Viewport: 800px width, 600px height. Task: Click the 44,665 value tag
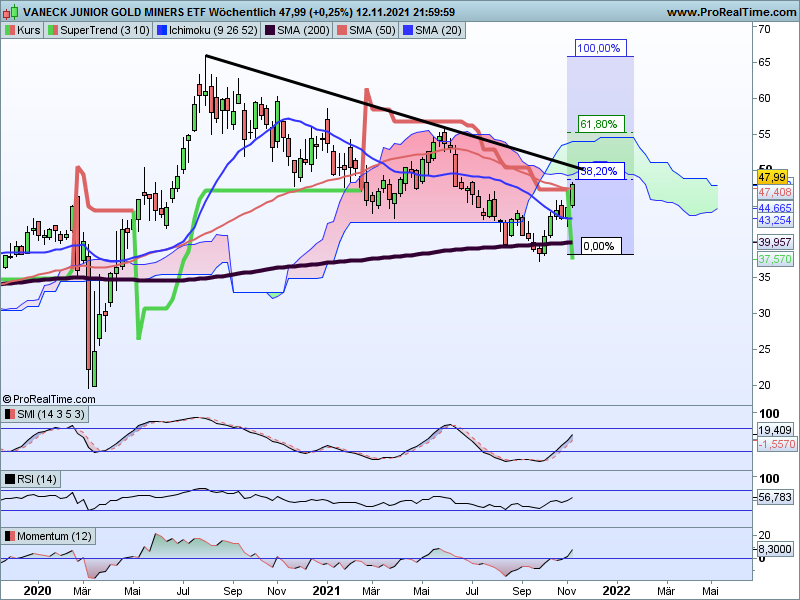[775, 208]
